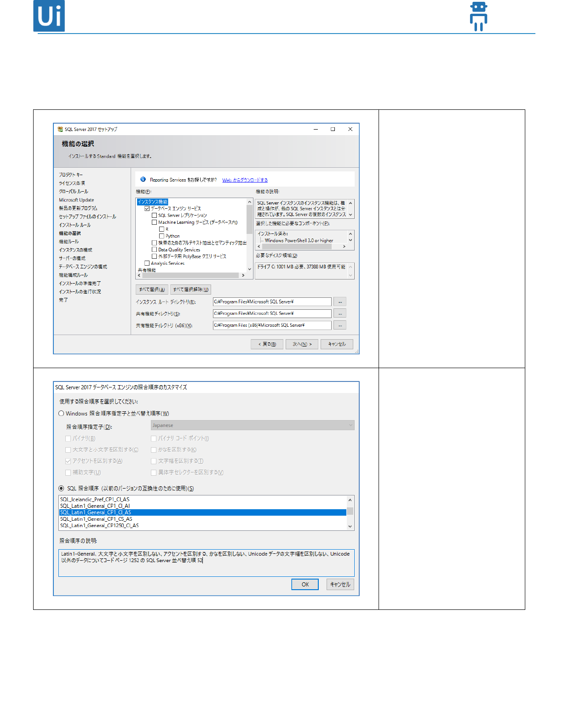Confirm collation dialog with OK
The height and width of the screenshot is (728, 563).
click(305, 584)
